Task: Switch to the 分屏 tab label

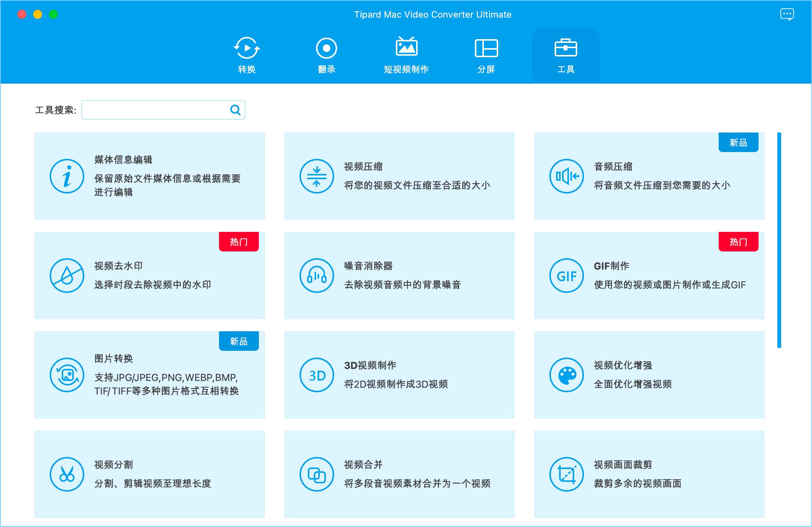Action: (x=486, y=70)
